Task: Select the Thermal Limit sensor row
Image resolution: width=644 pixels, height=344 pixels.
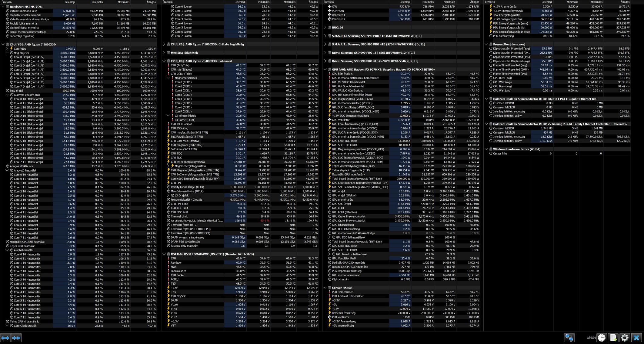Action: pos(179,216)
